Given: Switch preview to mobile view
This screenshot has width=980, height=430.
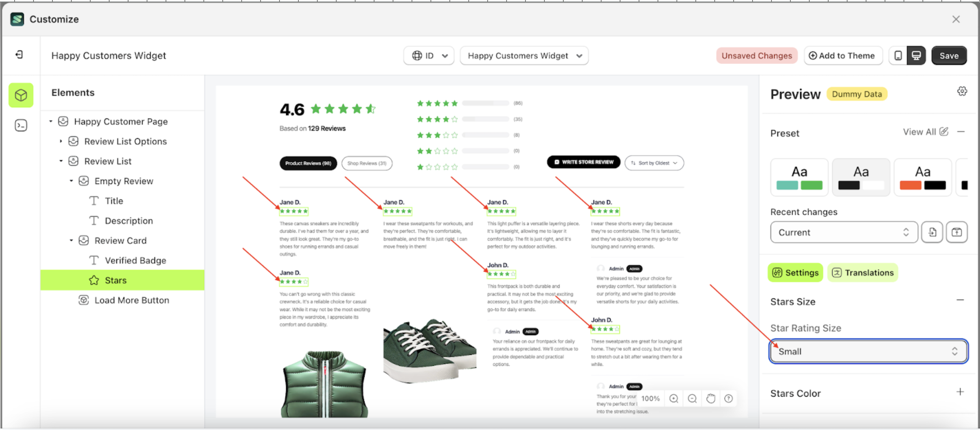Looking at the screenshot, I should click(x=898, y=55).
